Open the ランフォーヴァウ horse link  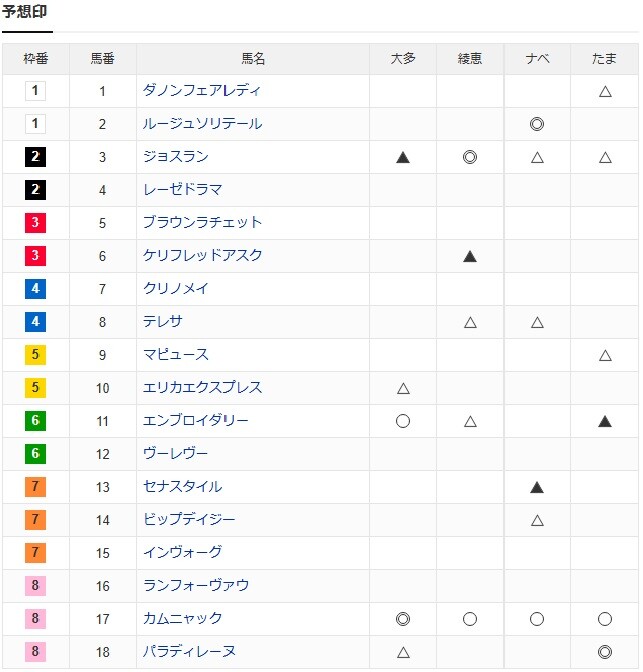[195, 586]
